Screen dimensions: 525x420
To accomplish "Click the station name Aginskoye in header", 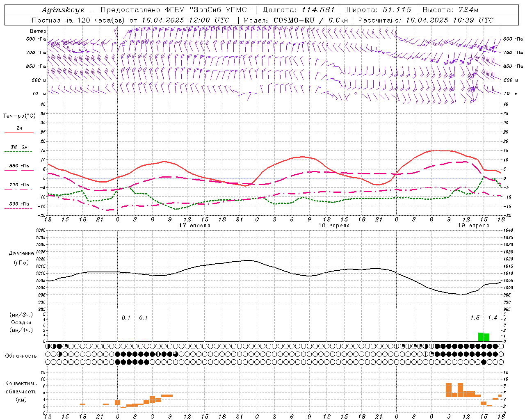I will 63,10.
